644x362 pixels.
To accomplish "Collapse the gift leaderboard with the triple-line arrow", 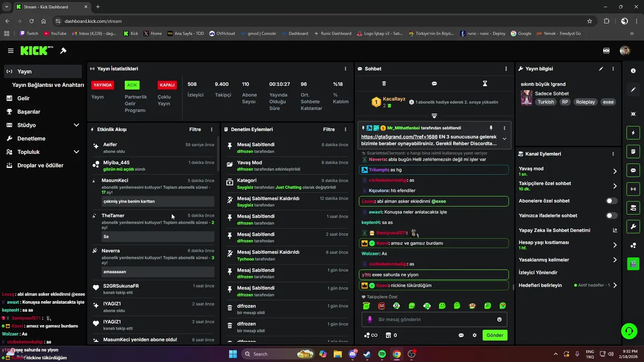I will click(434, 116).
